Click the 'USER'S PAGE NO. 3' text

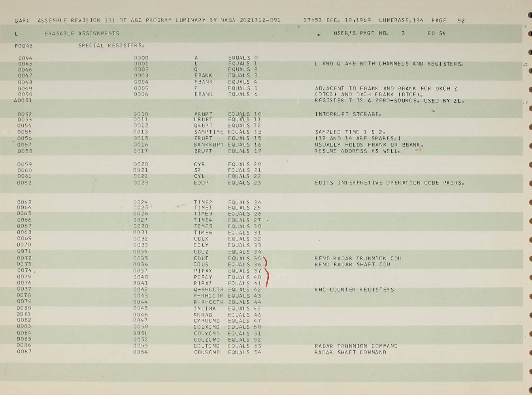click(369, 34)
